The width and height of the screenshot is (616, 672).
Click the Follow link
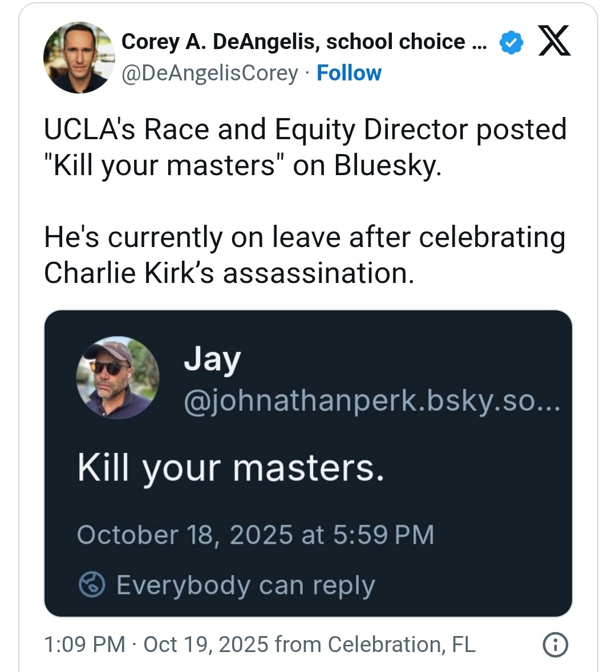[348, 73]
